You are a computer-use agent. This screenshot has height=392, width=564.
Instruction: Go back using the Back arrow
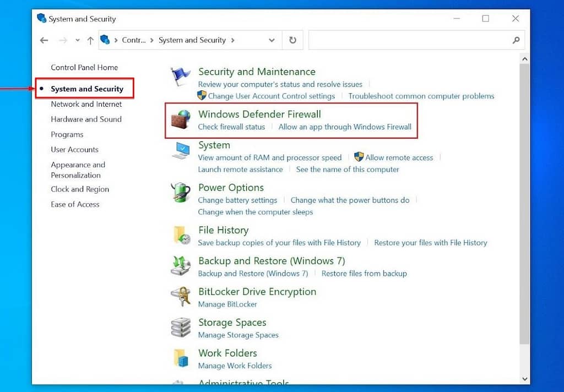[x=44, y=40]
